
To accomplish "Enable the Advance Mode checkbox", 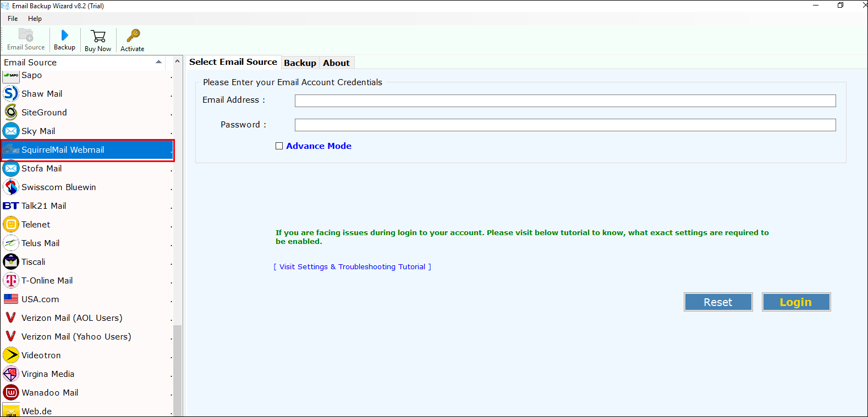I will (x=279, y=146).
